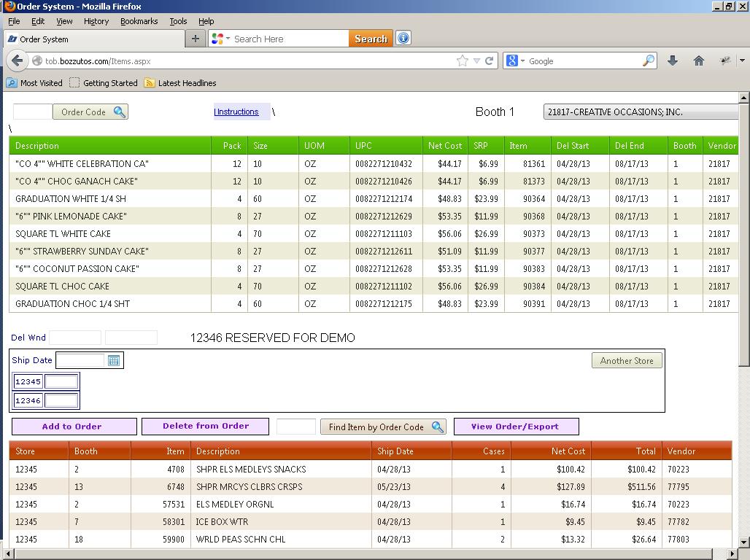Open the Ship Date calendar picker

click(x=114, y=360)
